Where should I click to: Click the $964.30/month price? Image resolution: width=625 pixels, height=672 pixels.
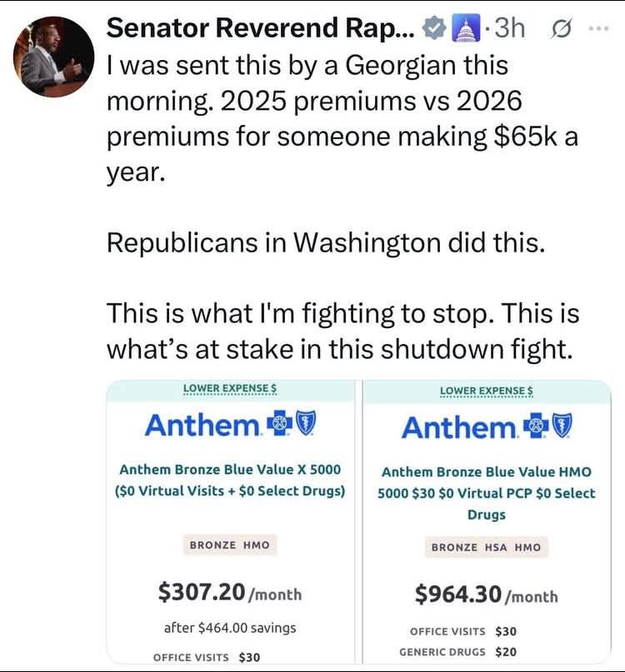[487, 595]
